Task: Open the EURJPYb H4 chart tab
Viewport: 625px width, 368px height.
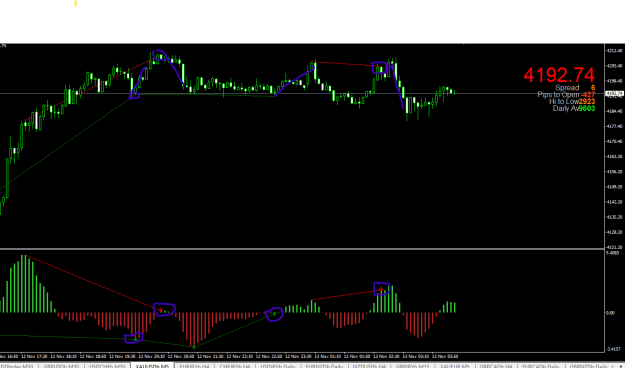Action: (x=194, y=366)
